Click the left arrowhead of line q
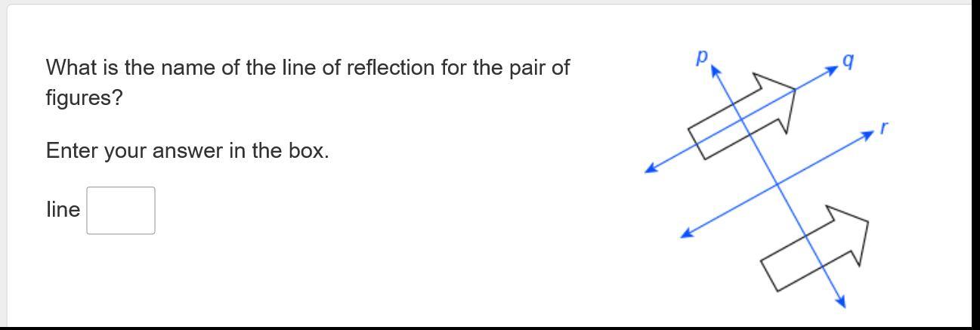 [650, 168]
